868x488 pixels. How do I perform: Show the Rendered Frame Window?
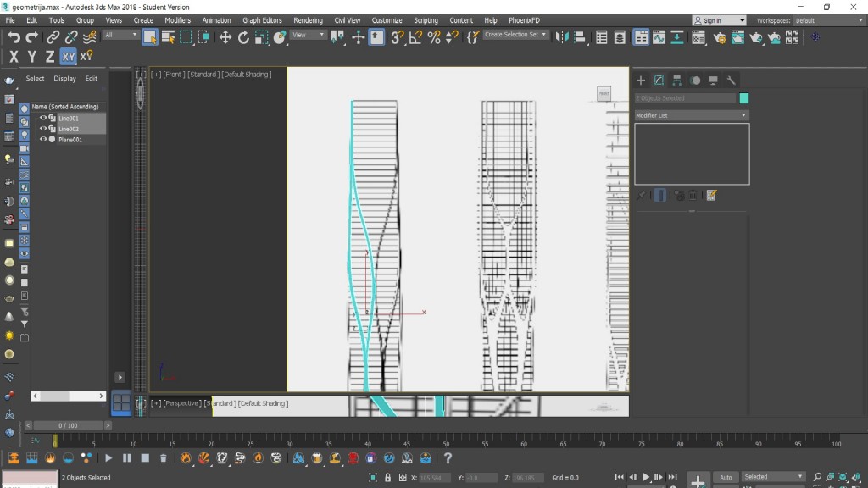tap(738, 37)
